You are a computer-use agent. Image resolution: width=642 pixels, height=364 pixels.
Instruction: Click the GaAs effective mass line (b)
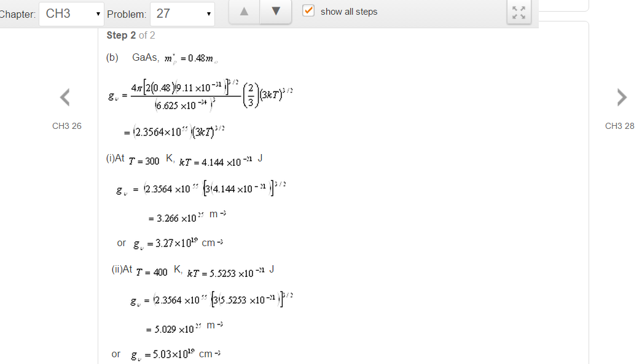pos(162,58)
